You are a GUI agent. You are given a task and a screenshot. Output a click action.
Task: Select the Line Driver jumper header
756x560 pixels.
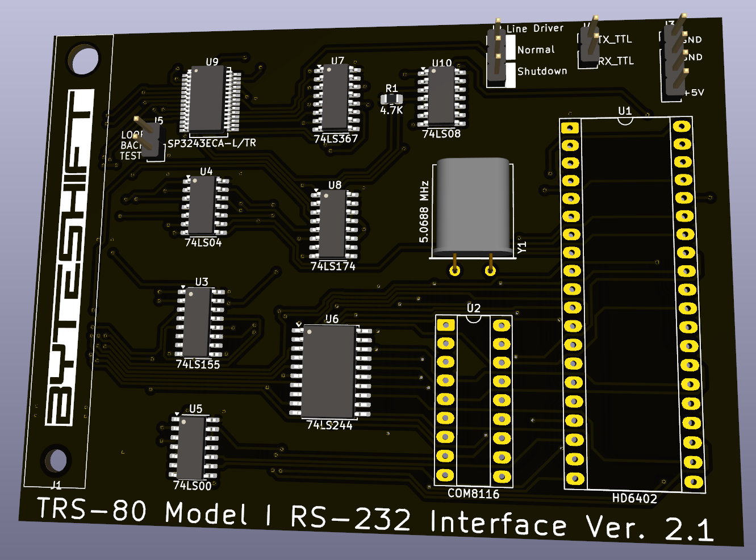coord(498,56)
